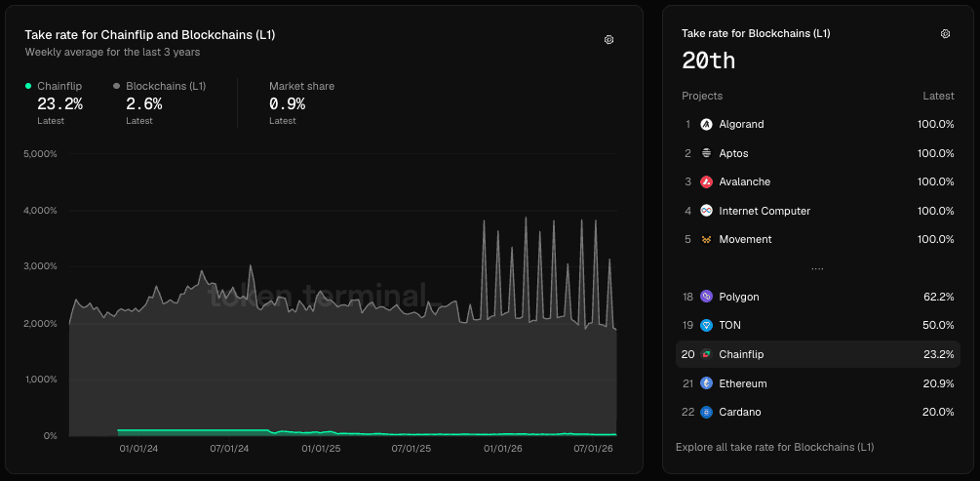Click the 2,000% y-axis label

[x=41, y=323]
